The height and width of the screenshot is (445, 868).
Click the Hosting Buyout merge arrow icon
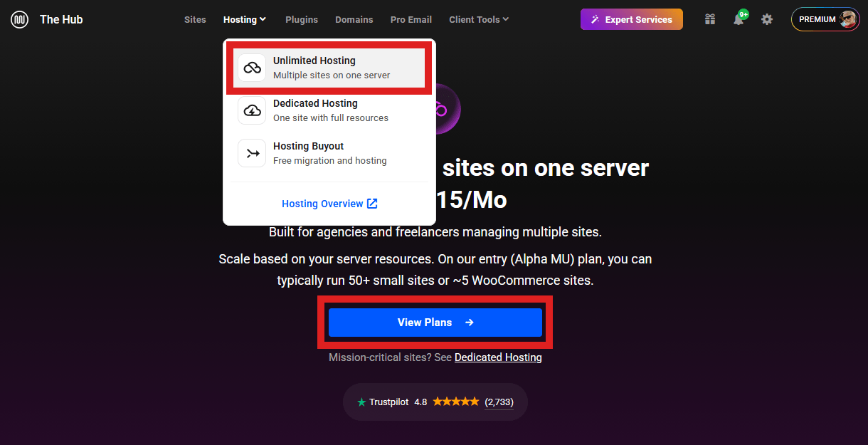[x=252, y=153]
